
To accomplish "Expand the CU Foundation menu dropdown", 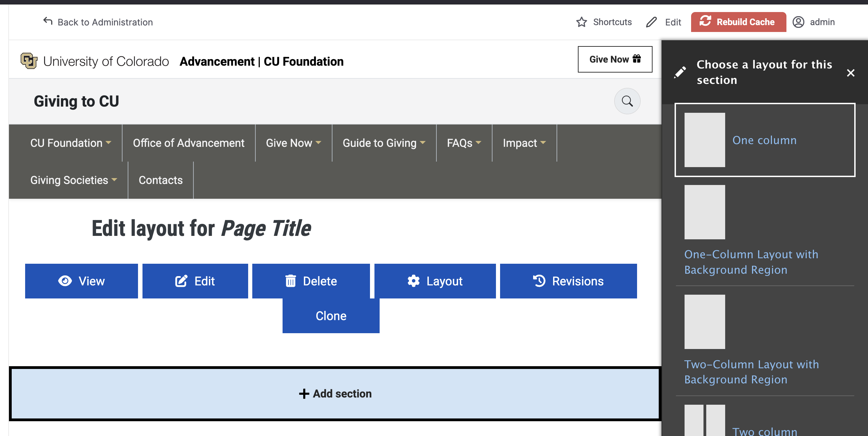I will pyautogui.click(x=109, y=142).
